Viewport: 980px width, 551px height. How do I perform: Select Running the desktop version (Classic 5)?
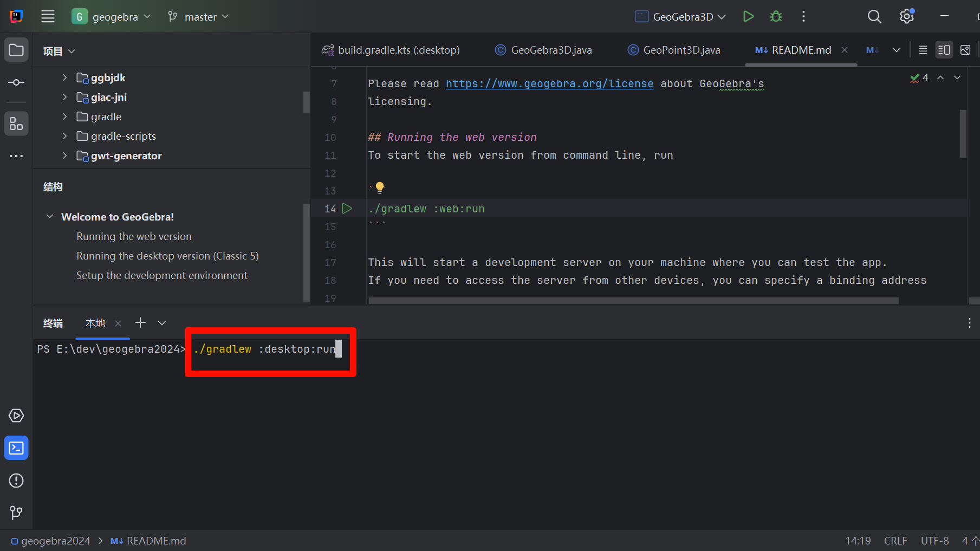167,256
